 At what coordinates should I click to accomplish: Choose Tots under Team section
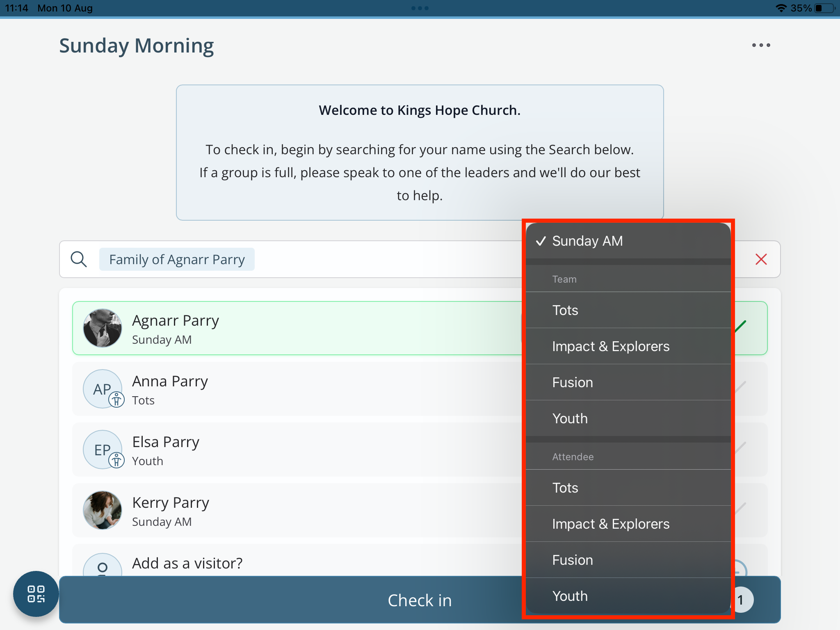628,310
